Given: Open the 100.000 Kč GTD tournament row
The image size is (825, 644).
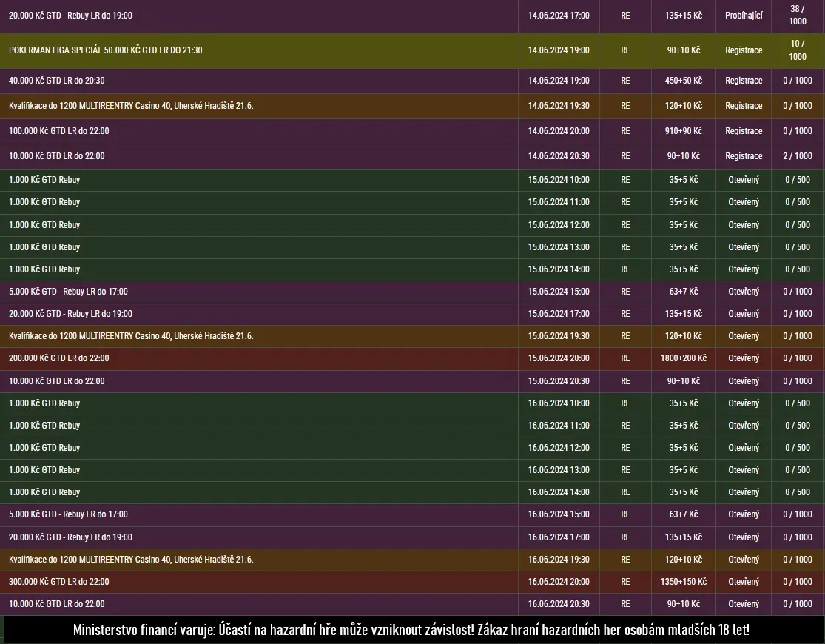Looking at the screenshot, I should [x=58, y=131].
